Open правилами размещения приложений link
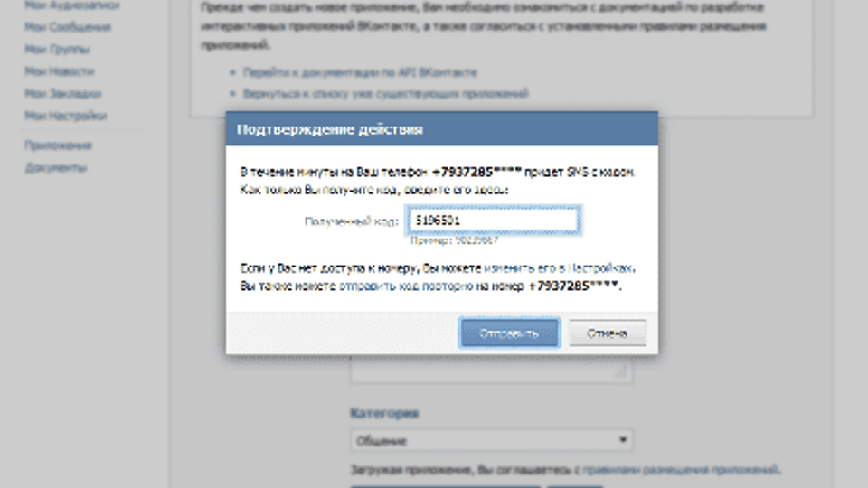Viewport: 868px width, 488px height. [681, 470]
